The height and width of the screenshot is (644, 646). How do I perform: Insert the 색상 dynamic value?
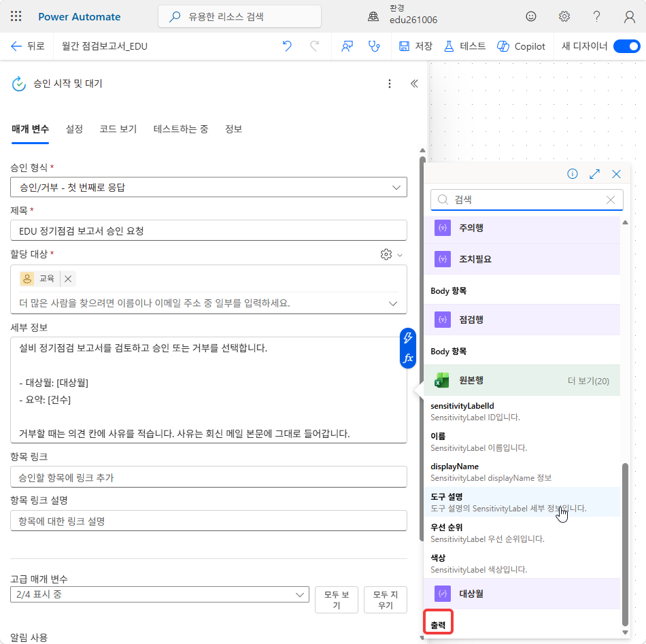522,564
